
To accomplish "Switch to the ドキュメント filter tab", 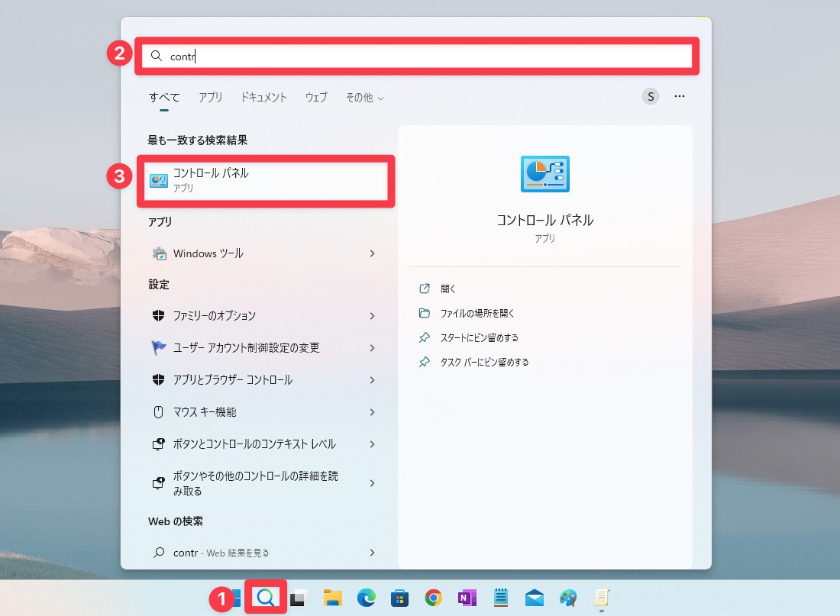I will pos(263,98).
